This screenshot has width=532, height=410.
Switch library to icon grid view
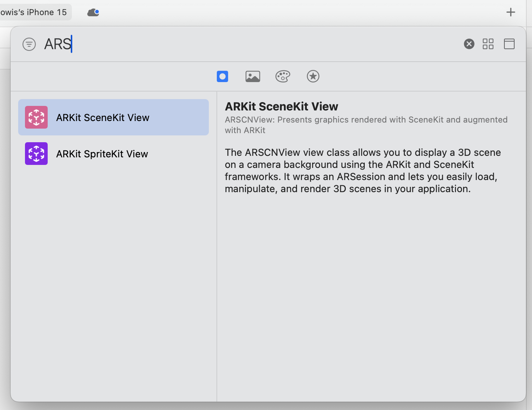tap(488, 44)
